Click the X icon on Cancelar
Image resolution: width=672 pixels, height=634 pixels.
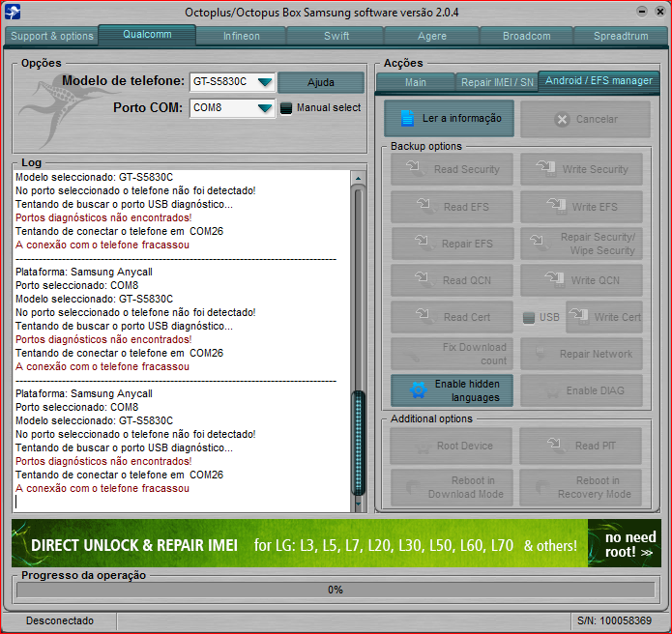(x=562, y=119)
